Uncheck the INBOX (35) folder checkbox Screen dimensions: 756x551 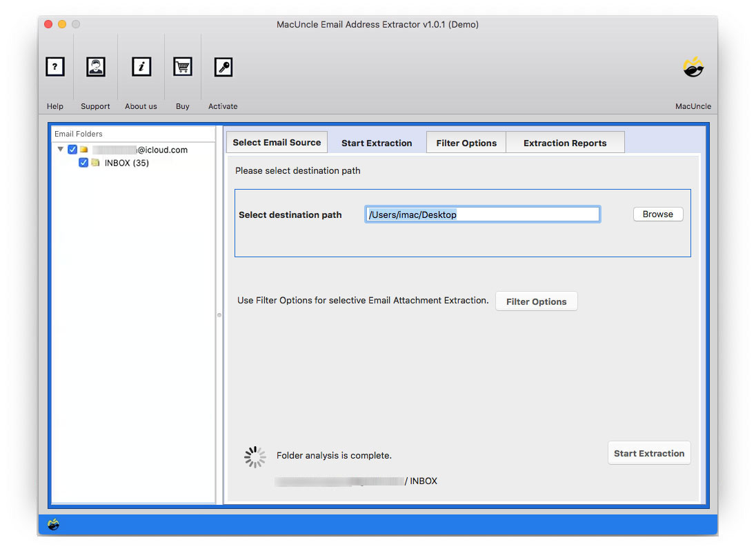tap(83, 163)
